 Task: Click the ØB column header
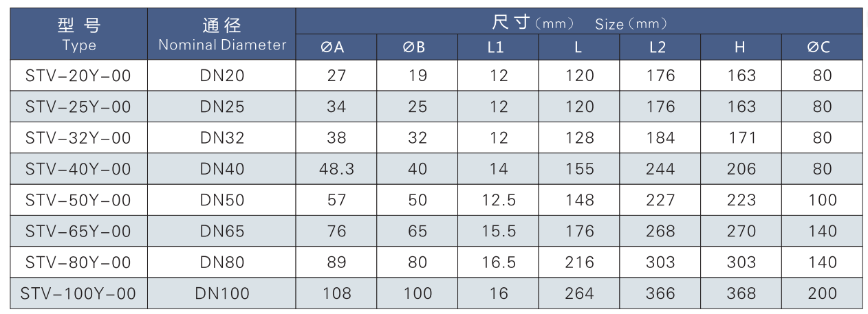[x=417, y=47]
